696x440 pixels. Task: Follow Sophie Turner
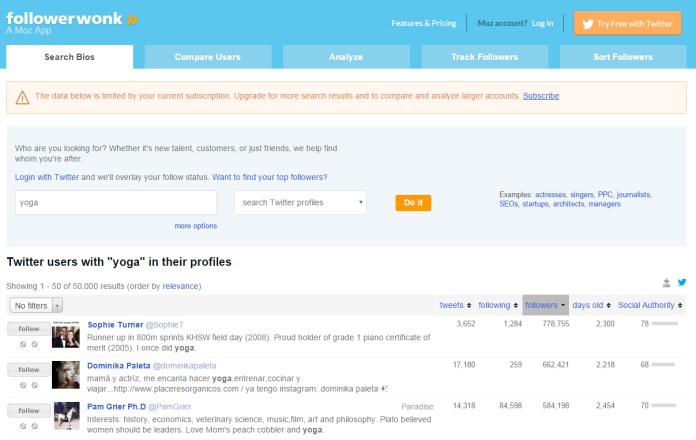pos(29,329)
